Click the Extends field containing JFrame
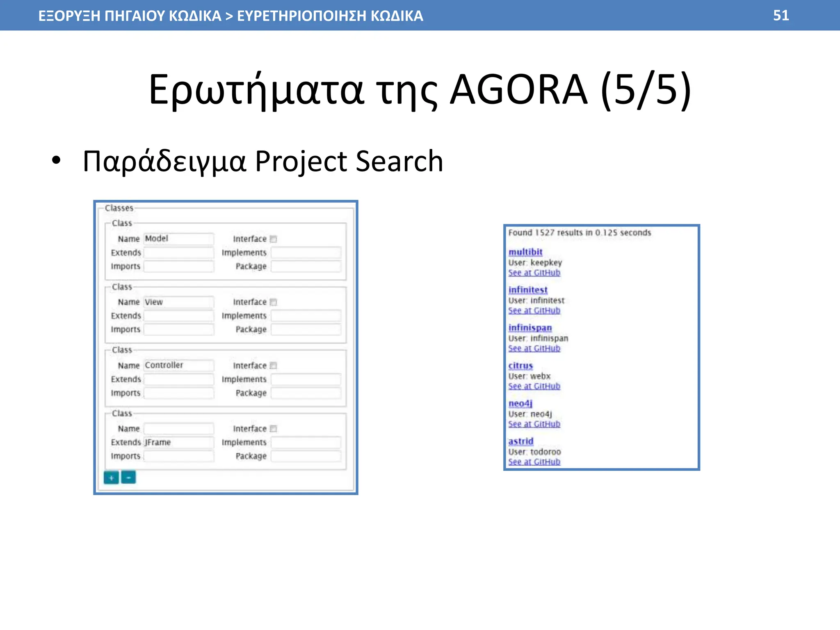840x630 pixels. (178, 442)
